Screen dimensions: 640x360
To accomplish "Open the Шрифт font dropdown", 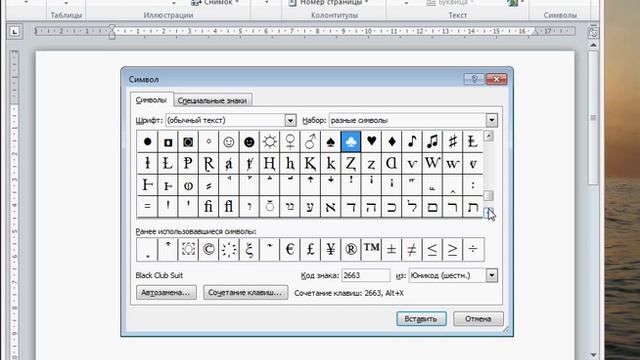I will [x=290, y=120].
